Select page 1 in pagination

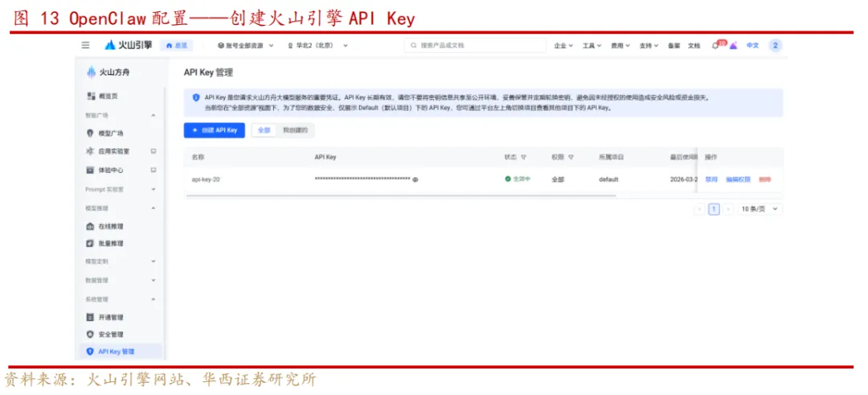pos(714,209)
